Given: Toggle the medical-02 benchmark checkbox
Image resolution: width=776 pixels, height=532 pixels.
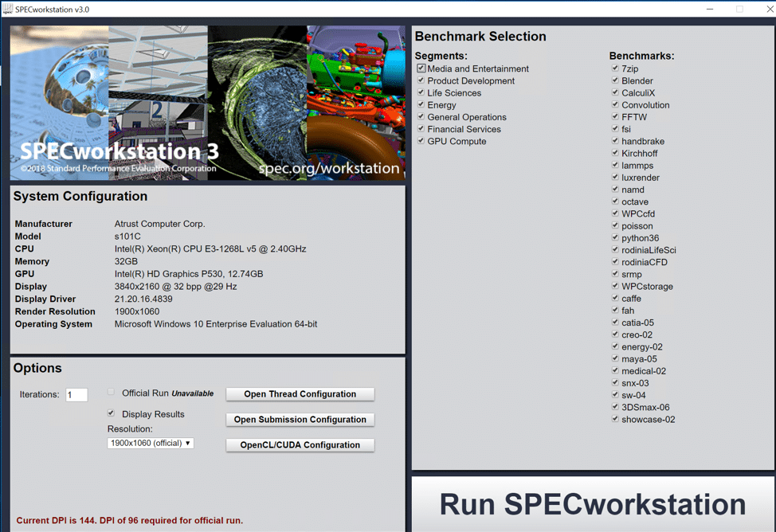Looking at the screenshot, I should (x=615, y=370).
